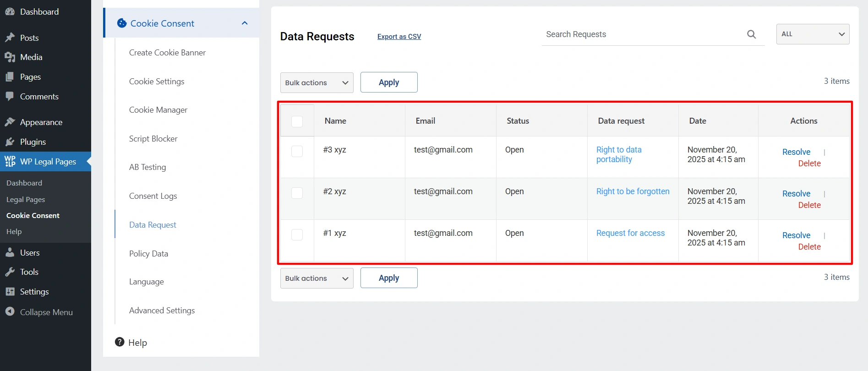This screenshot has height=371, width=868.
Task: Delete request #3 xyz
Action: tap(809, 164)
